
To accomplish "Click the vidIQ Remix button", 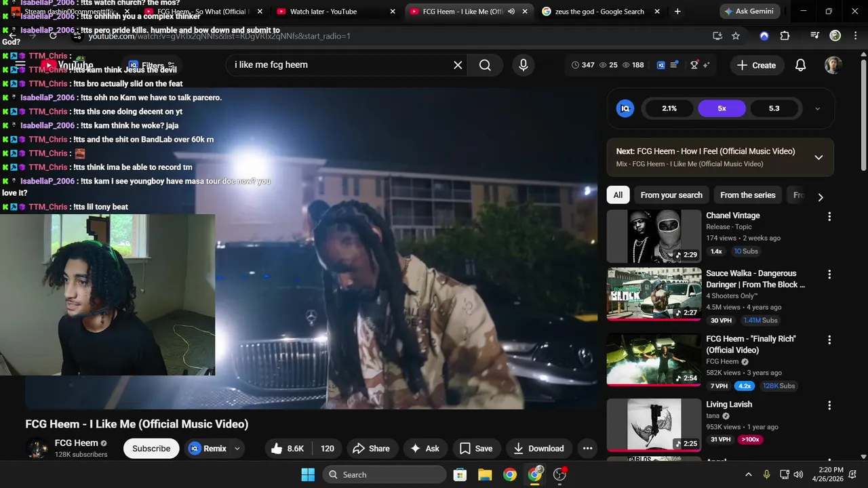I will 208,448.
